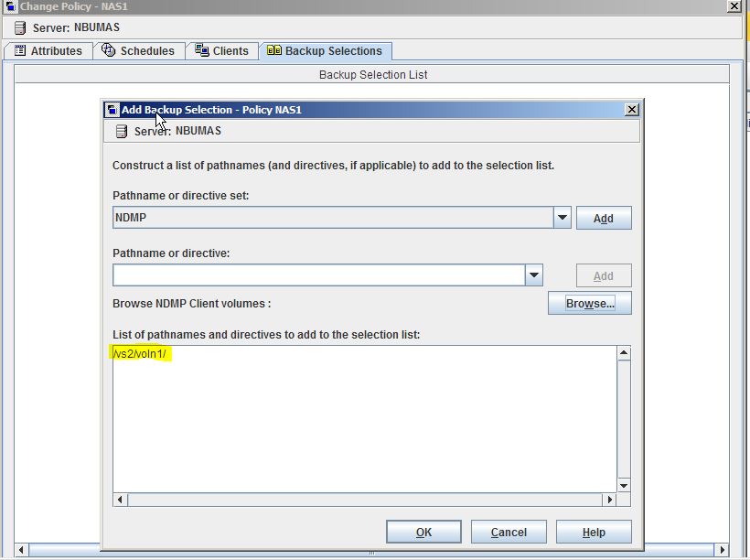The image size is (750, 560).
Task: Confirm the selection with OK
Action: coord(423,532)
